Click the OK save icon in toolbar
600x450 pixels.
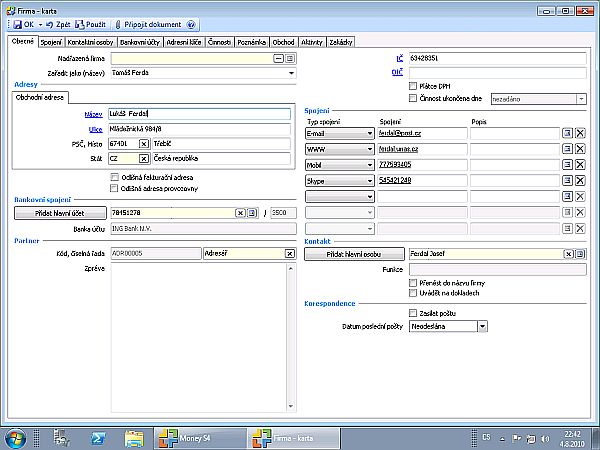18,24
